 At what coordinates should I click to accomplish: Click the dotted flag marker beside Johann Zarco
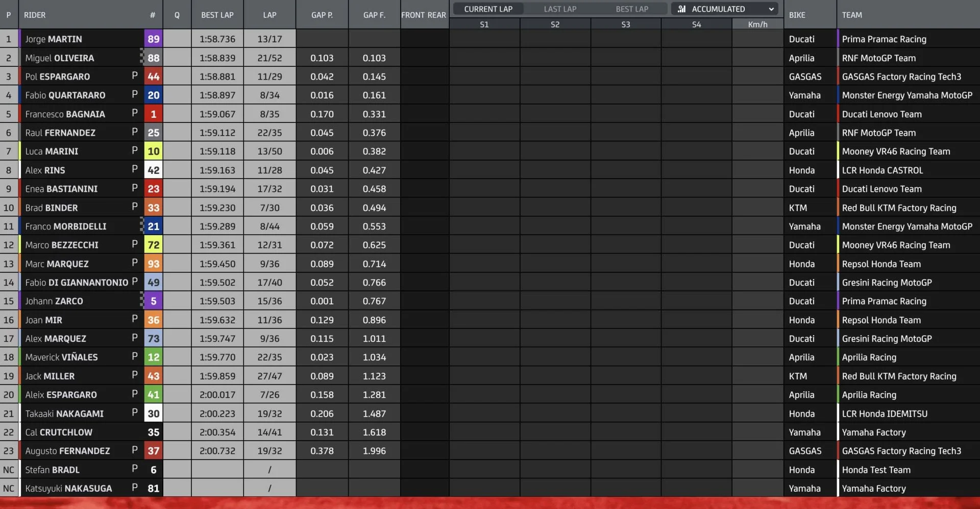[142, 300]
